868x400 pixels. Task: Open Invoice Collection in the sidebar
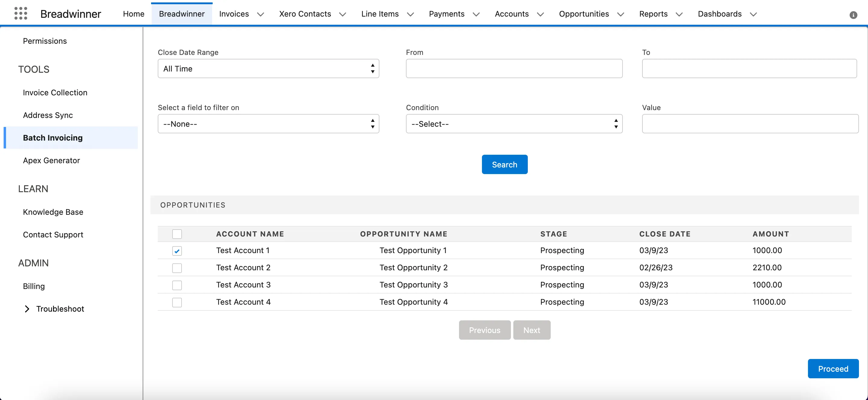click(x=55, y=92)
